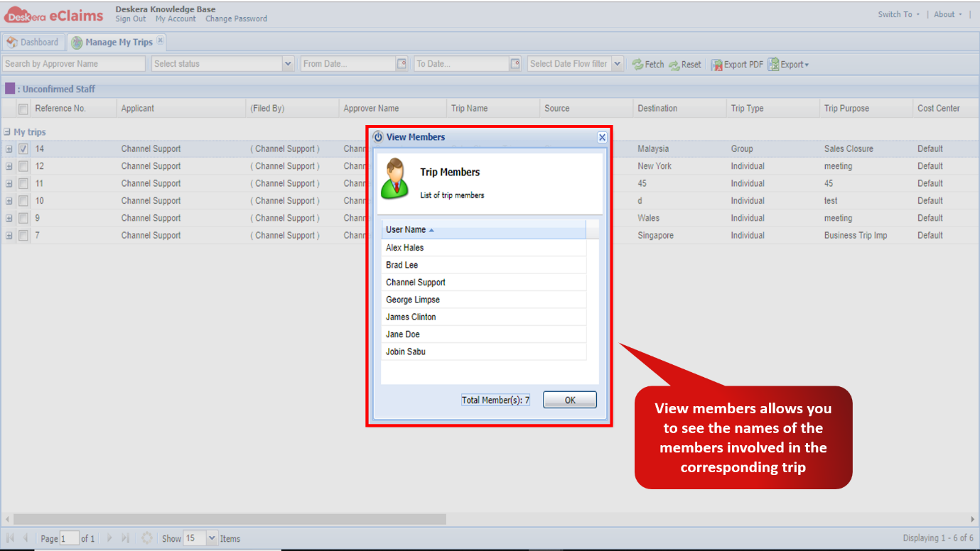Go to next page arrow
Image resolution: width=980 pixels, height=551 pixels.
pyautogui.click(x=109, y=538)
